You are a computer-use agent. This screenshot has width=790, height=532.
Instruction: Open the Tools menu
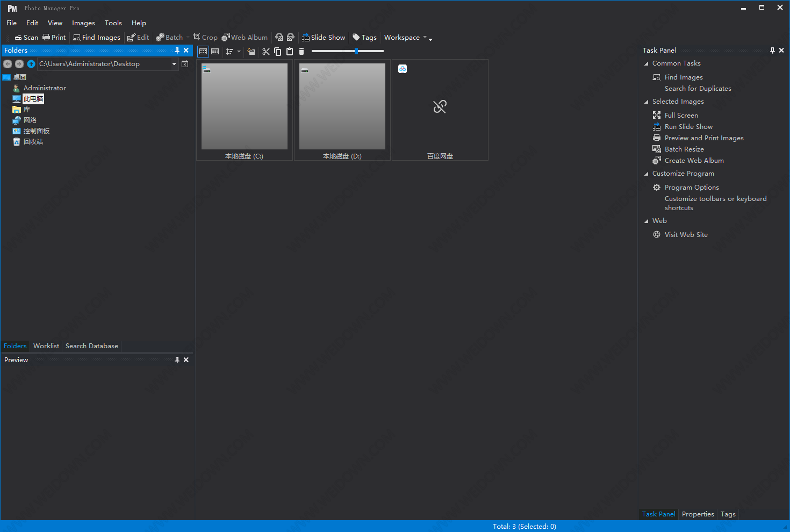click(x=113, y=23)
